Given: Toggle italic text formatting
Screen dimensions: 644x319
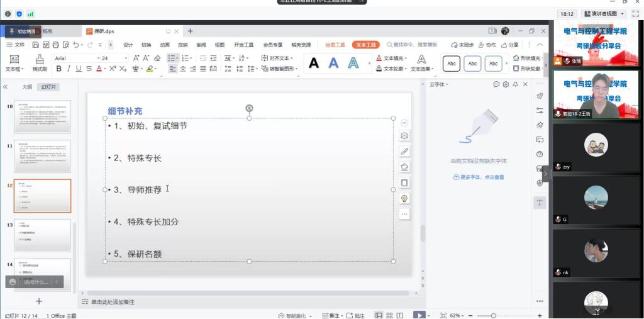Looking at the screenshot, I should 69,69.
